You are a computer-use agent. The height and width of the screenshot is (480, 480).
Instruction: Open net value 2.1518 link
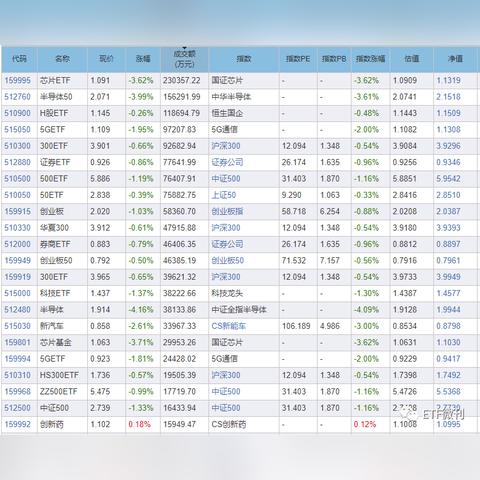[x=448, y=97]
